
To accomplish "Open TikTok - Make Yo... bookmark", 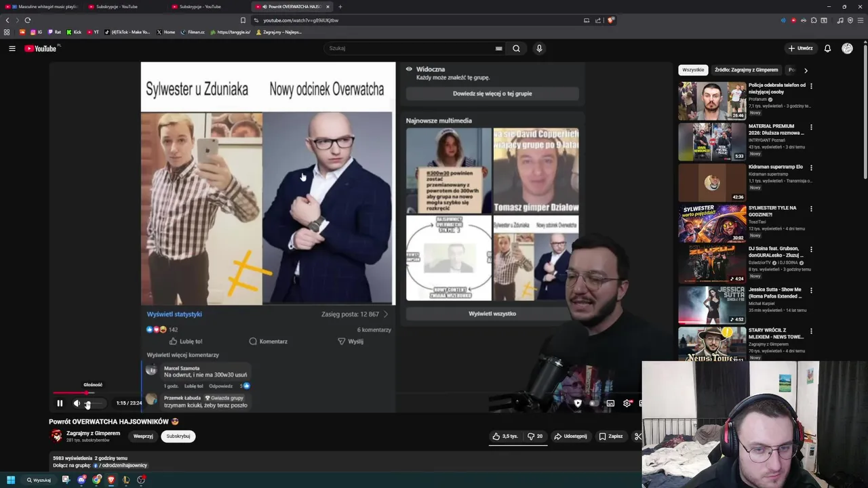I will pyautogui.click(x=127, y=32).
